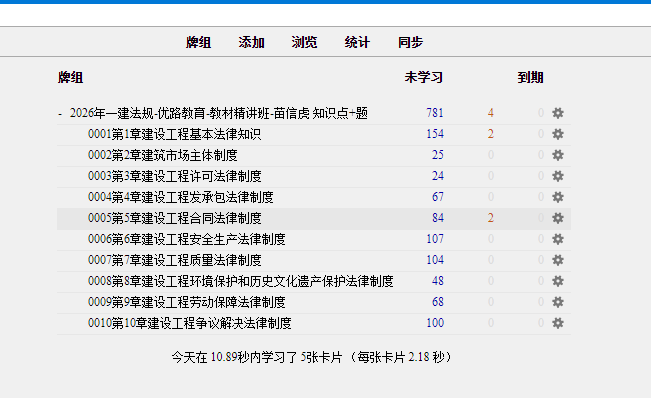Viewport: 651px width, 398px height.
Task: Click the 牌组 column header
Action: 70,77
